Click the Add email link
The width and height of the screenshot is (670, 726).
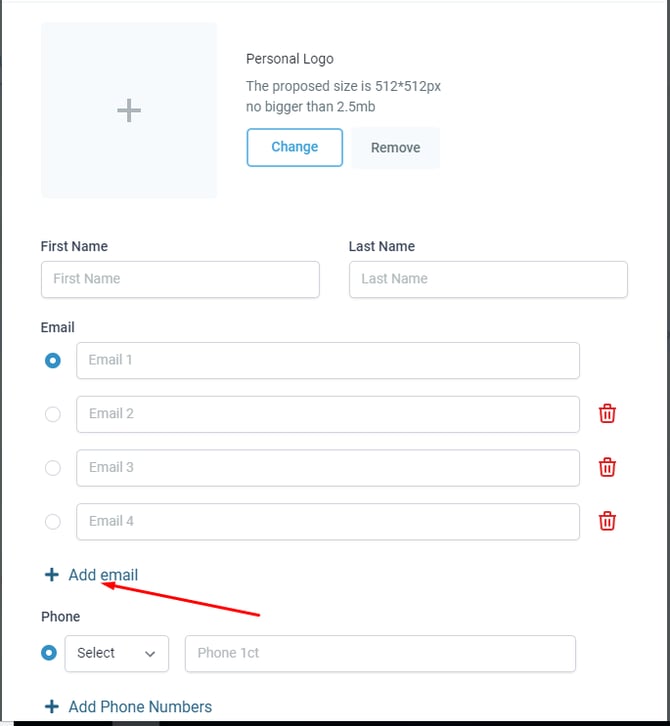[x=103, y=575]
